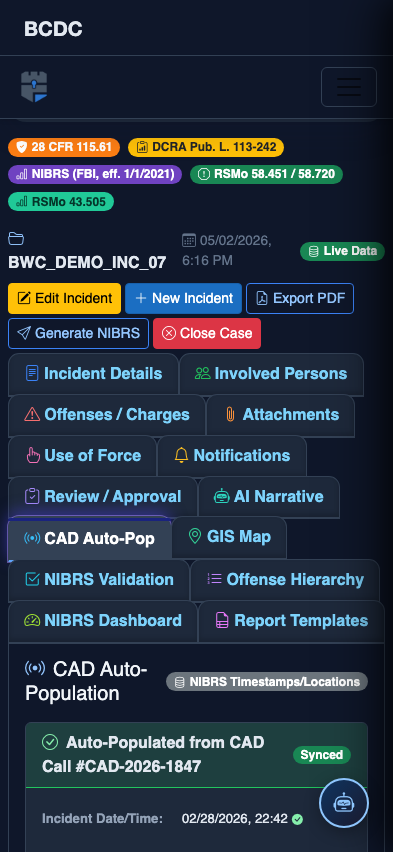Open the GIS Map tab

229,537
